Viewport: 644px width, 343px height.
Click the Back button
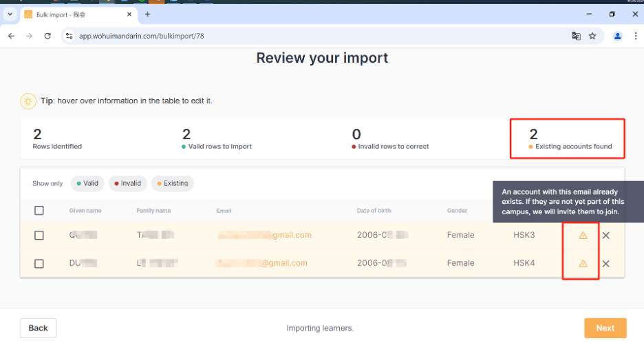pyautogui.click(x=39, y=328)
